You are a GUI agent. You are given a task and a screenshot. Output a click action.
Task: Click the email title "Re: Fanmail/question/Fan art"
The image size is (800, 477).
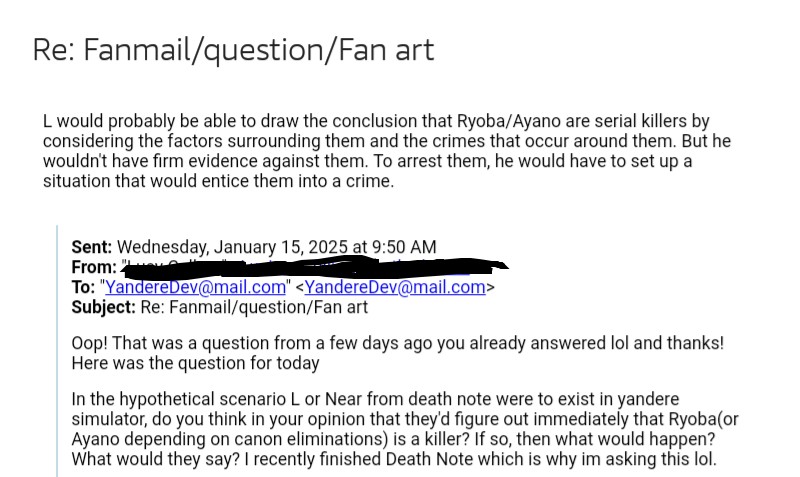tap(233, 50)
